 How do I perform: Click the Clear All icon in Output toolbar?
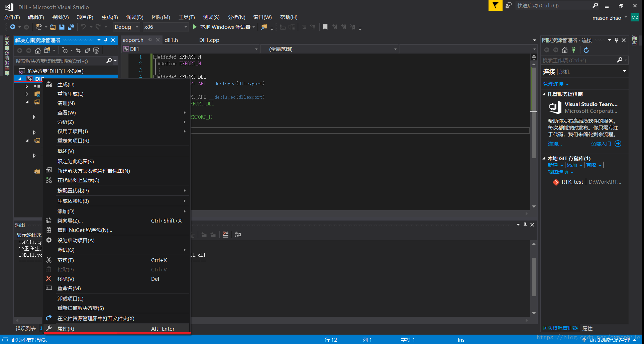click(x=226, y=235)
